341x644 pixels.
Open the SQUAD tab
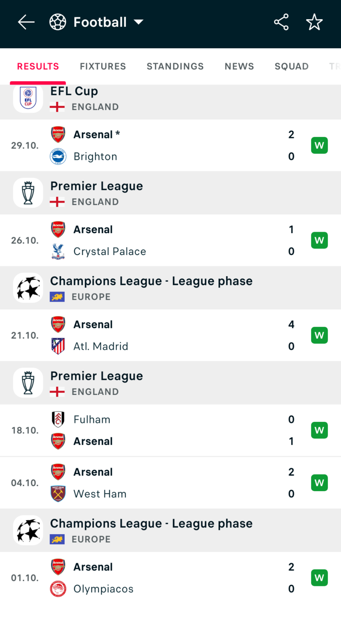tap(291, 66)
